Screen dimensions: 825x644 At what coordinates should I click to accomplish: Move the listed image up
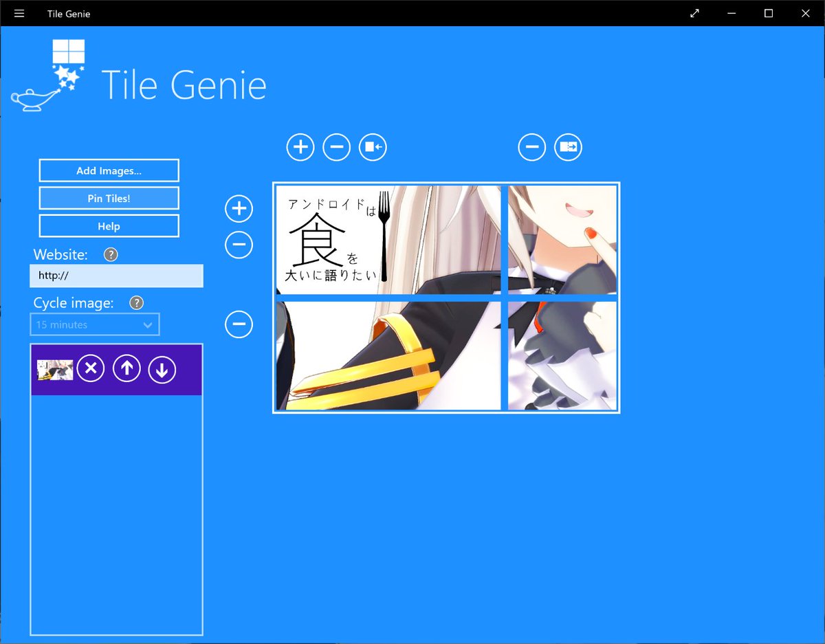(x=126, y=369)
